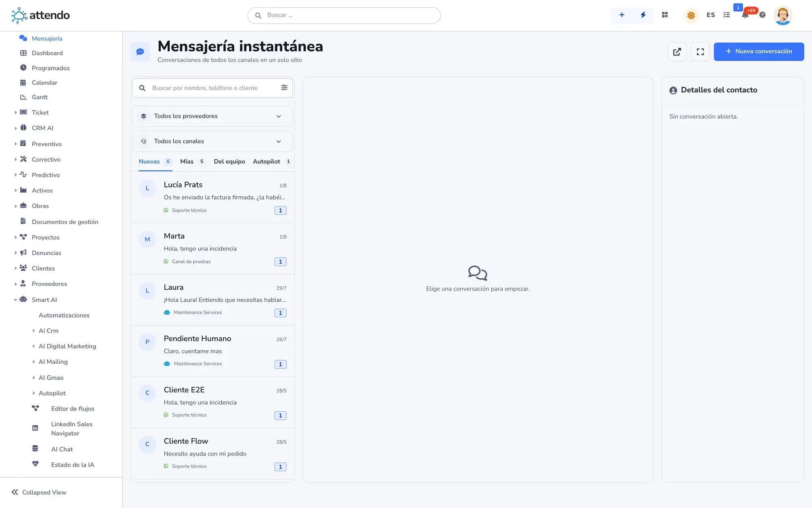
Task: Open filter sliders icon in conversation search
Action: tap(284, 88)
